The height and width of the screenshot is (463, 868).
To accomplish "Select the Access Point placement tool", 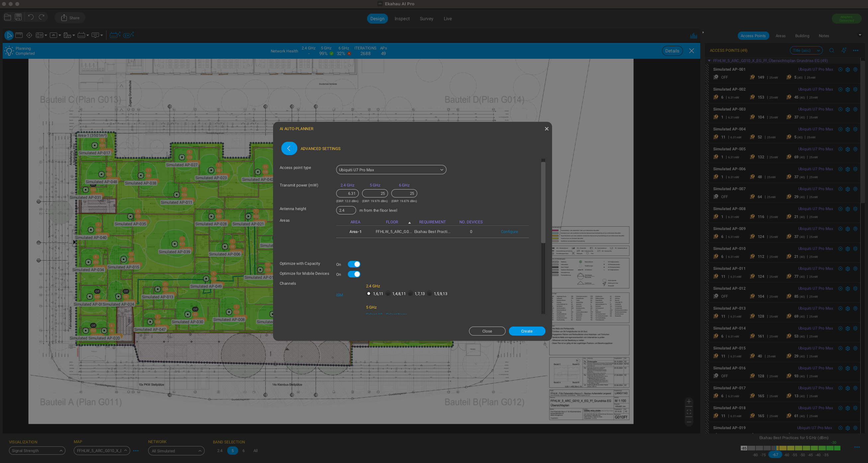I will [x=81, y=35].
